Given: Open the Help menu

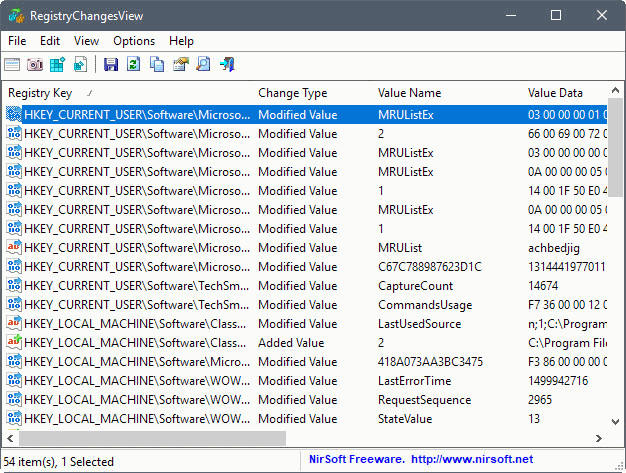Looking at the screenshot, I should tap(181, 41).
